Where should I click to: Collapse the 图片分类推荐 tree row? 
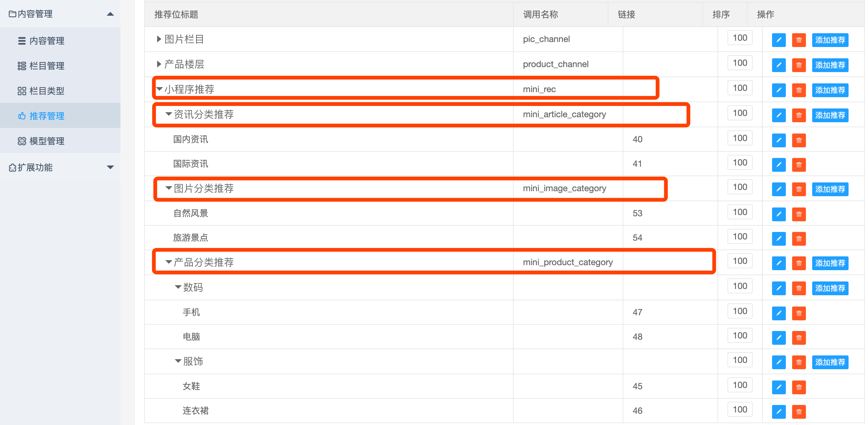168,188
